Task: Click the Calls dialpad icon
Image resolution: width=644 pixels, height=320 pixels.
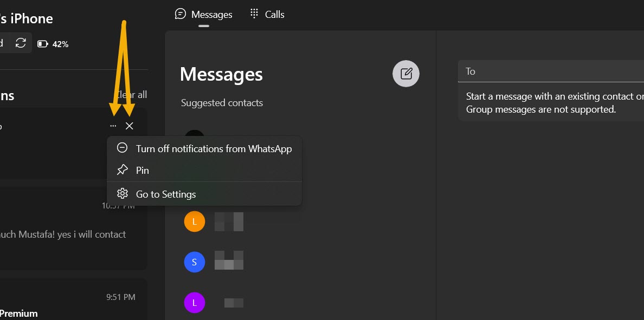Action: (254, 14)
